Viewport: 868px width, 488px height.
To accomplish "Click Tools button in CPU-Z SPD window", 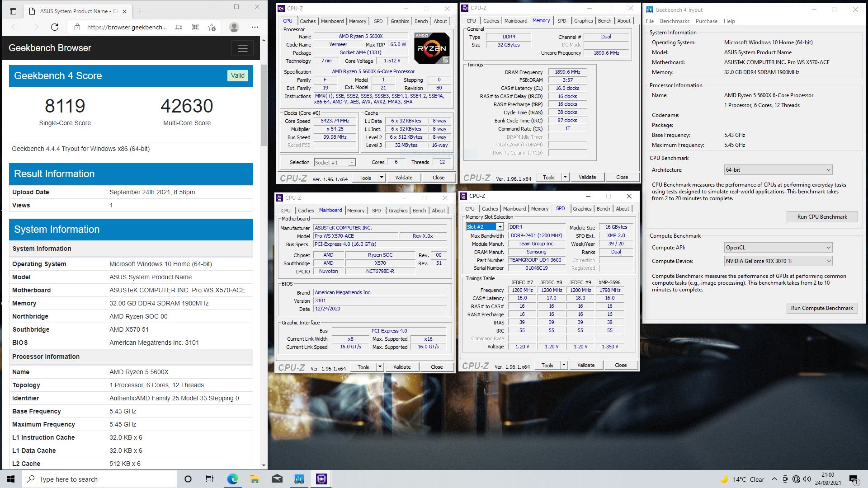I will [547, 365].
